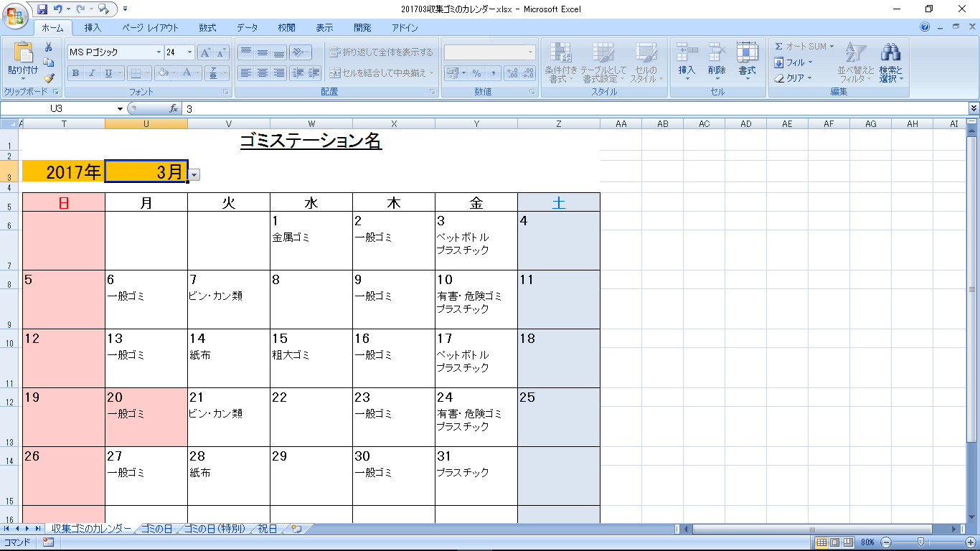Zoom out with the minus button
980x551 pixels.
tap(887, 542)
